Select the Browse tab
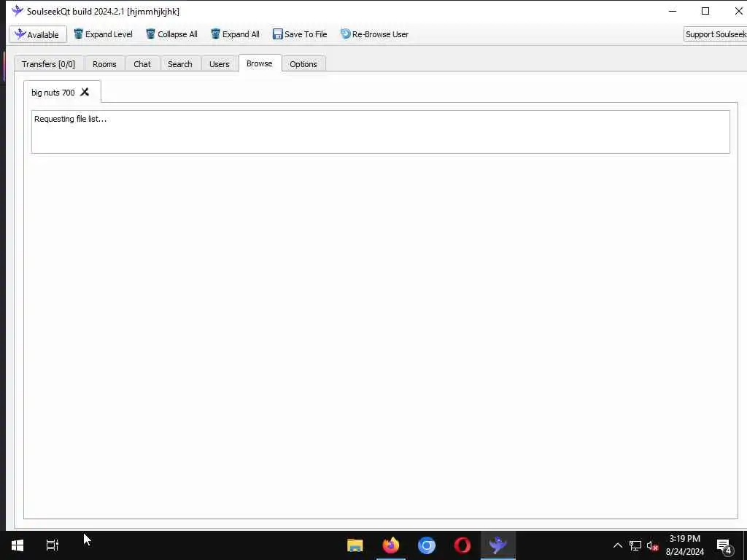Viewport: 747px width, 560px height. coord(260,63)
